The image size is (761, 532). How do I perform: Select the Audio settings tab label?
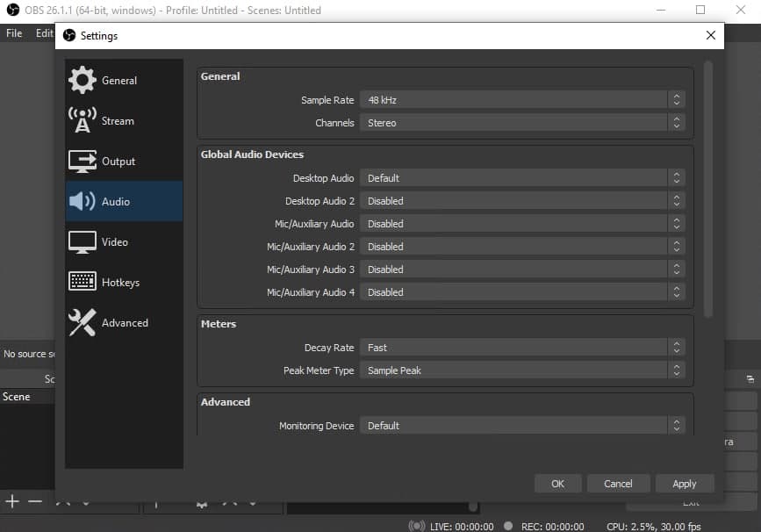[x=116, y=201]
